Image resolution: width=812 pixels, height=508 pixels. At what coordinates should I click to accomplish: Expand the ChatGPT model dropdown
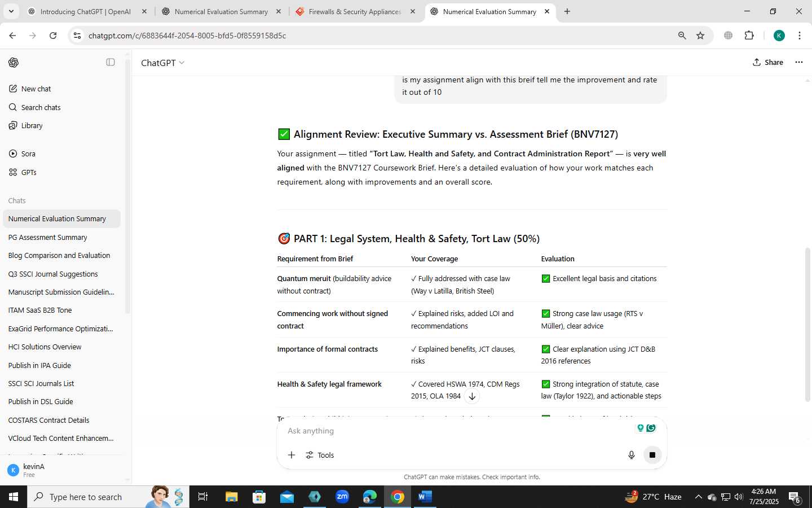162,63
